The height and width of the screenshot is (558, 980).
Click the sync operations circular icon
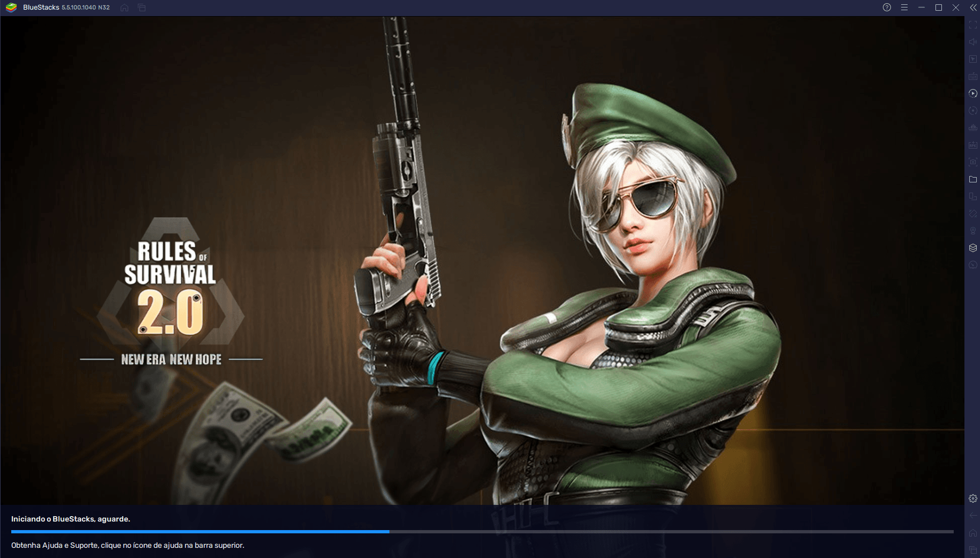click(x=973, y=111)
